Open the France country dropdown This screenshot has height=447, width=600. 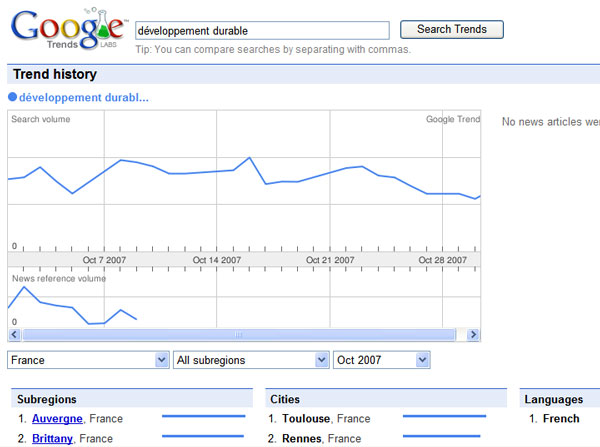88,360
